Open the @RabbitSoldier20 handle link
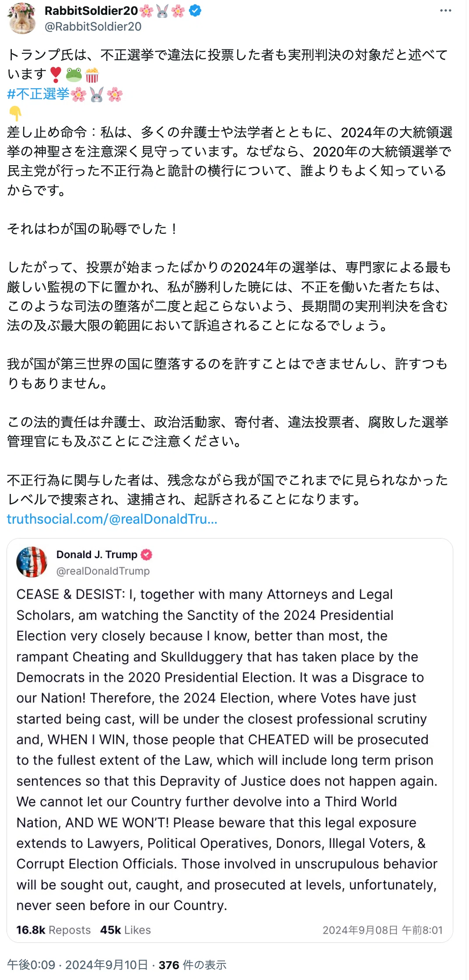The height and width of the screenshot is (980, 469). point(93,27)
